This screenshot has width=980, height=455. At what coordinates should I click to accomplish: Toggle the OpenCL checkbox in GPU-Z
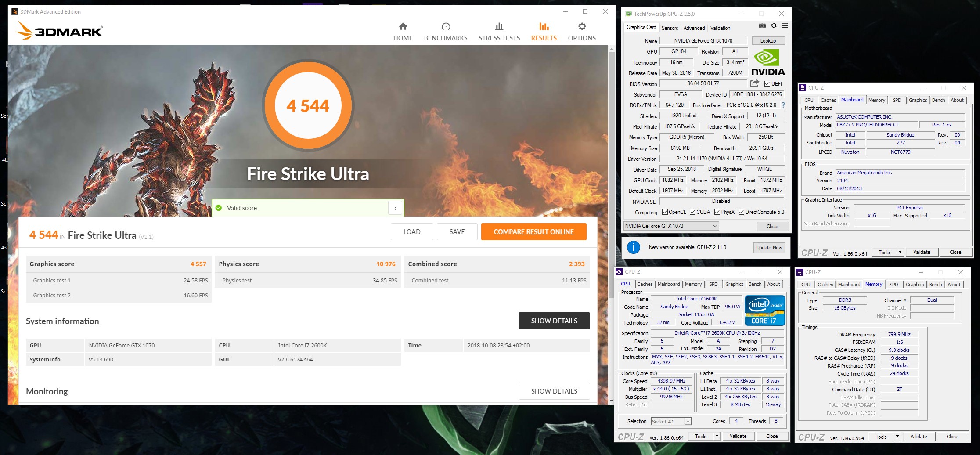click(665, 212)
